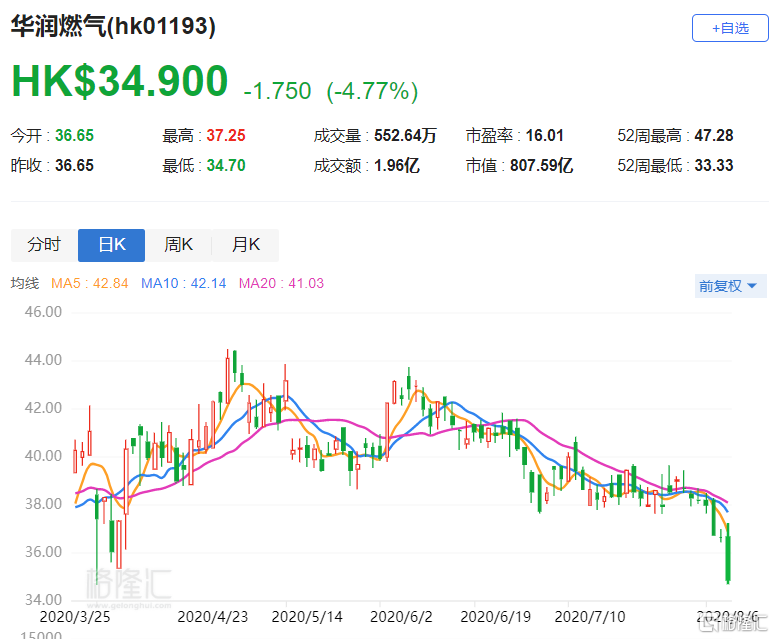Click the 最低 value 34.70
The image size is (774, 639).
pyautogui.click(x=226, y=165)
